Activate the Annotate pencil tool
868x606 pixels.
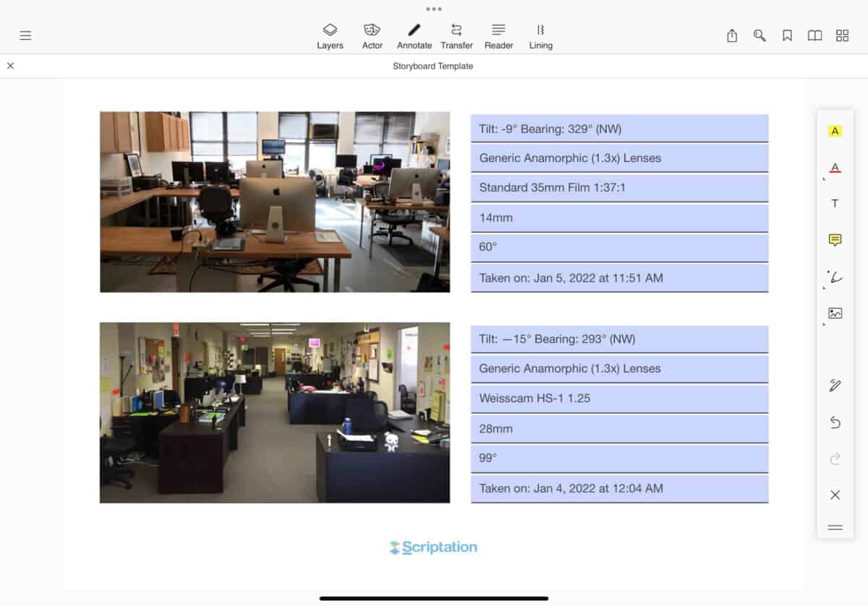[x=414, y=35]
